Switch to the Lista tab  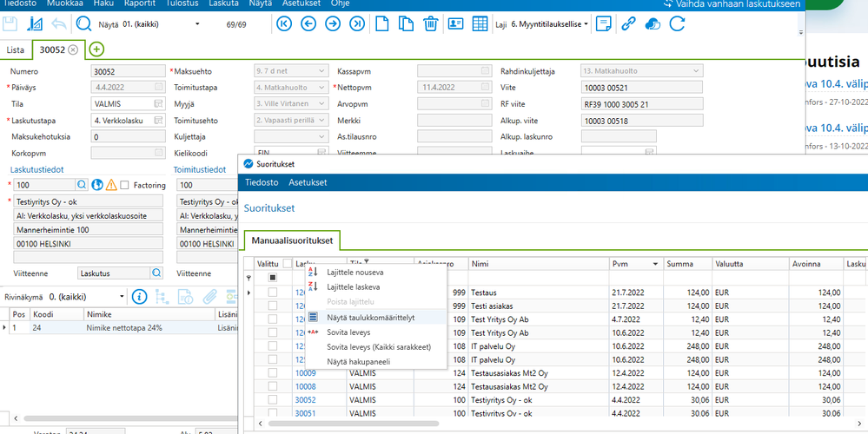(x=16, y=49)
